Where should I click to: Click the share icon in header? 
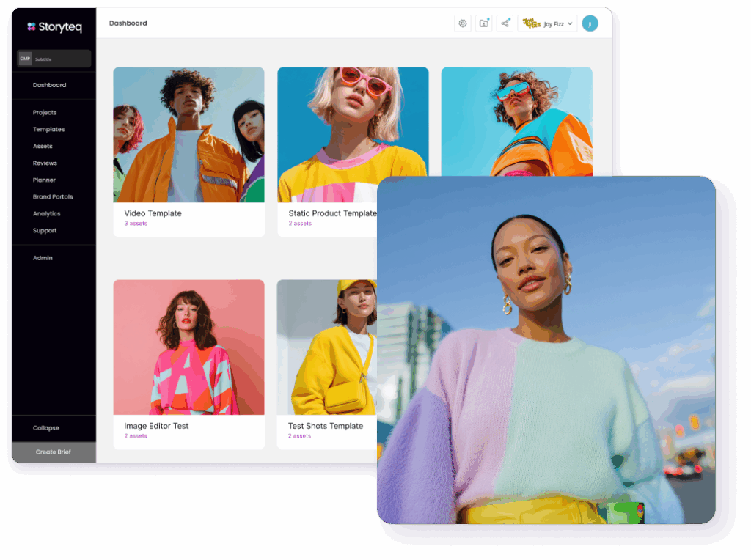tap(505, 23)
